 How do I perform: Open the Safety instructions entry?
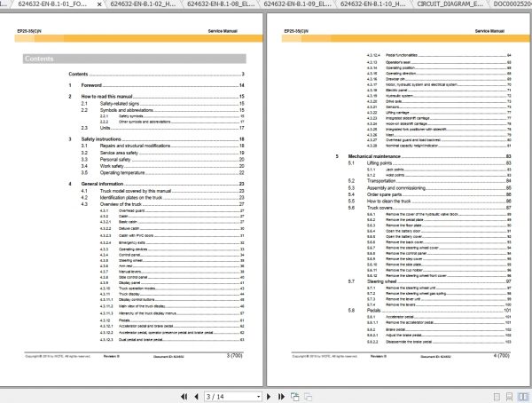[x=156, y=139]
